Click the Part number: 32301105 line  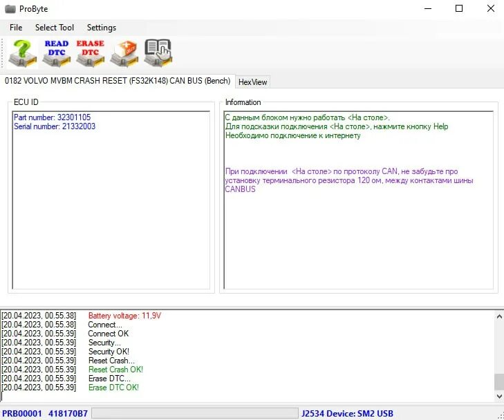click(52, 117)
